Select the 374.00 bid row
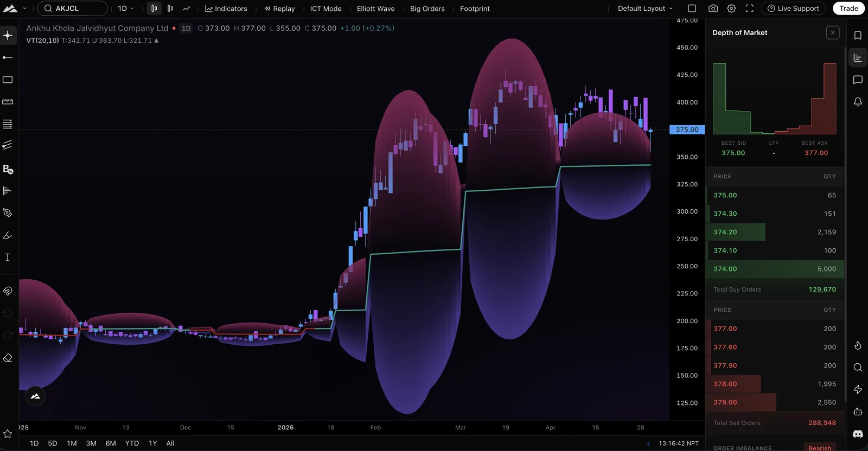The image size is (868, 451). 775,269
